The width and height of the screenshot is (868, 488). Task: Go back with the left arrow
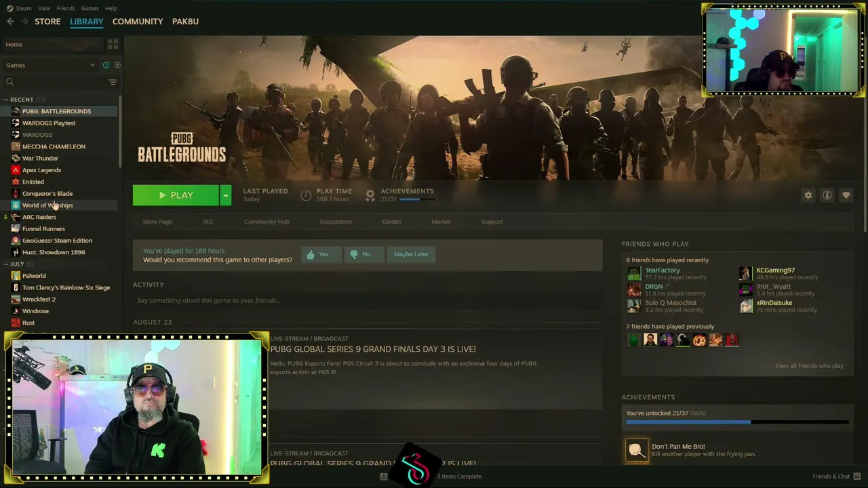(10, 22)
